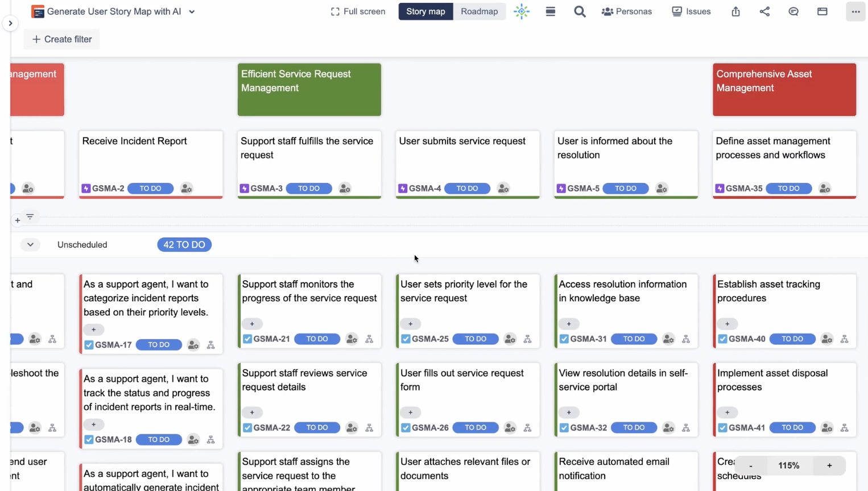Click the share icon in top toolbar

(764, 11)
